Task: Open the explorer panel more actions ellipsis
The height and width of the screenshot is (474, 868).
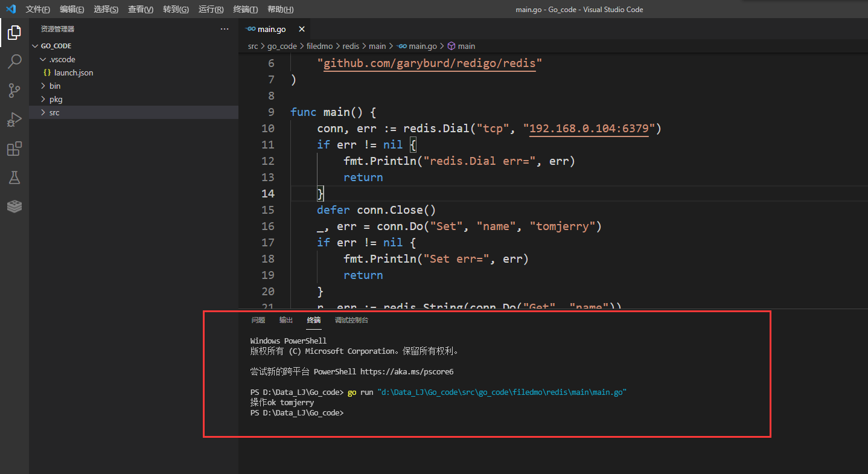Action: pos(225,29)
